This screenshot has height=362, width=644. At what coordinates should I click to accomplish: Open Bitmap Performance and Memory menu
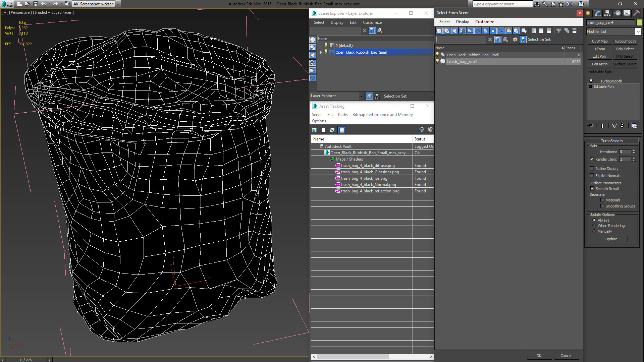[382, 115]
